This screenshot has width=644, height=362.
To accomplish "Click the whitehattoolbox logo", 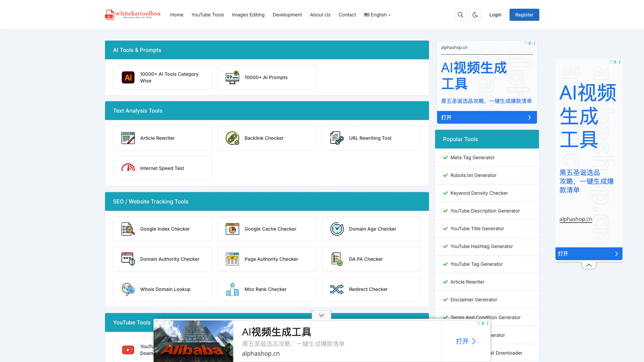I will [133, 15].
